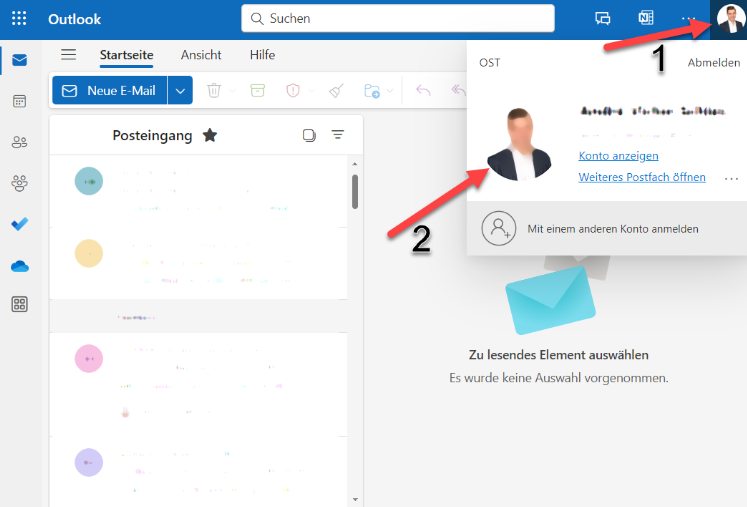Image resolution: width=747 pixels, height=507 pixels.
Task: Toggle Posteingang favorite star
Action: pyautogui.click(x=210, y=135)
